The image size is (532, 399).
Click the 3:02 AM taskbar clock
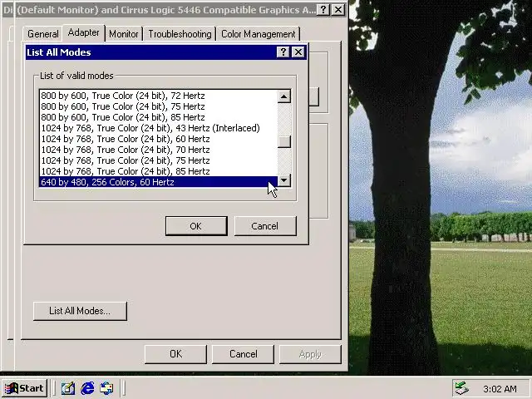click(x=500, y=389)
